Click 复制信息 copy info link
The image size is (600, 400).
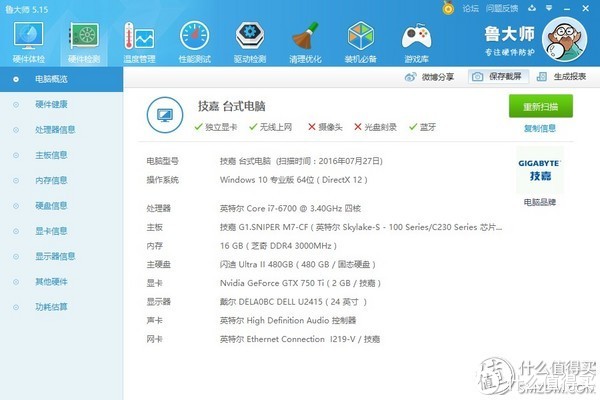pos(540,129)
